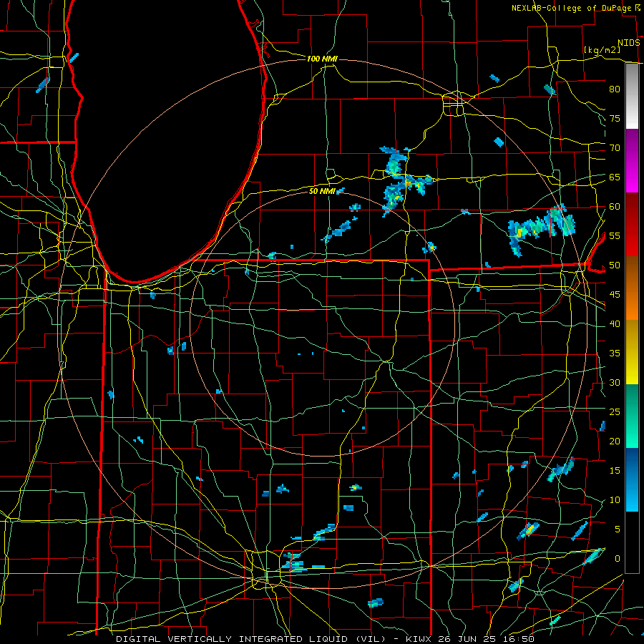Click the 35 value on the scale
This screenshot has height=644, width=644.
tap(615, 353)
